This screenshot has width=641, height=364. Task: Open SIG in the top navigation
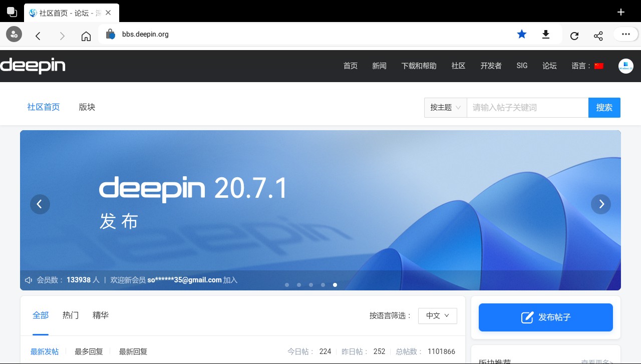point(522,66)
